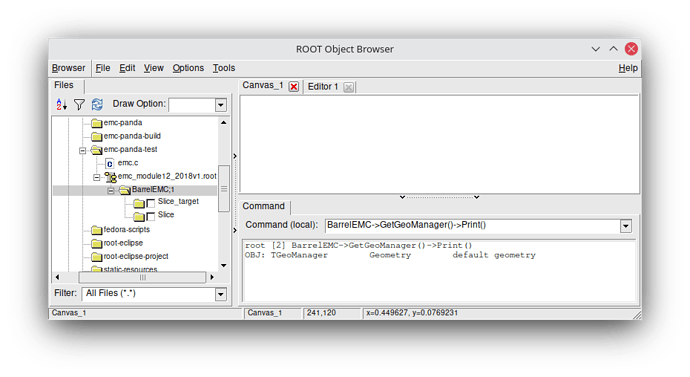The image size is (690, 377).
Task: Open the Filter All Files dropdown
Action: pos(221,294)
